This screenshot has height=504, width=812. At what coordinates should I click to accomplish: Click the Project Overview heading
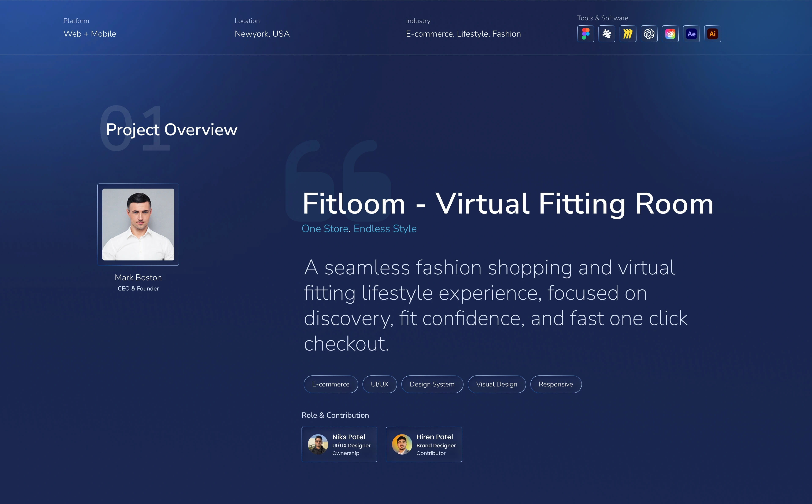point(171,130)
